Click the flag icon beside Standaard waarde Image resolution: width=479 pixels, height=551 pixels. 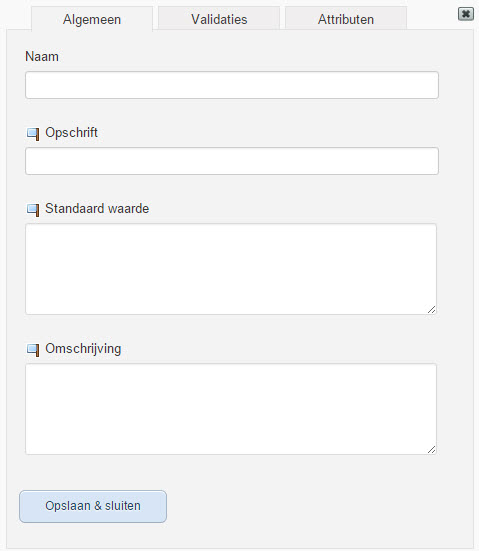[33, 210]
